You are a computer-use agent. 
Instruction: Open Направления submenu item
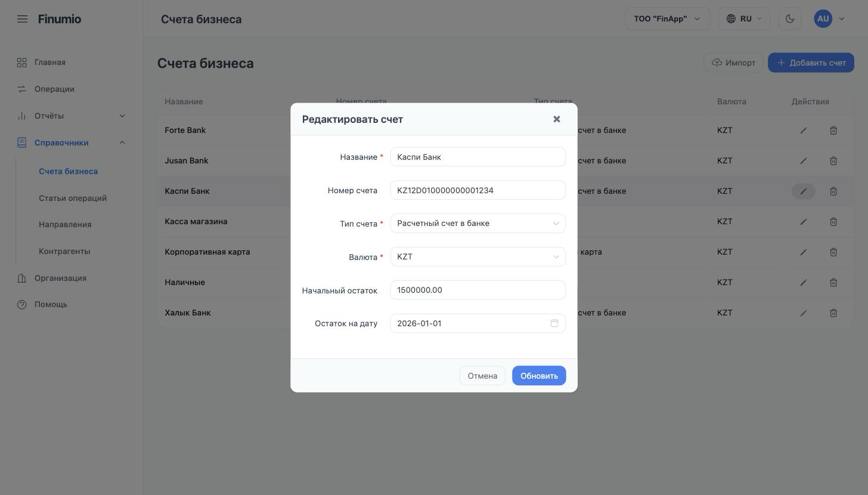coord(65,224)
